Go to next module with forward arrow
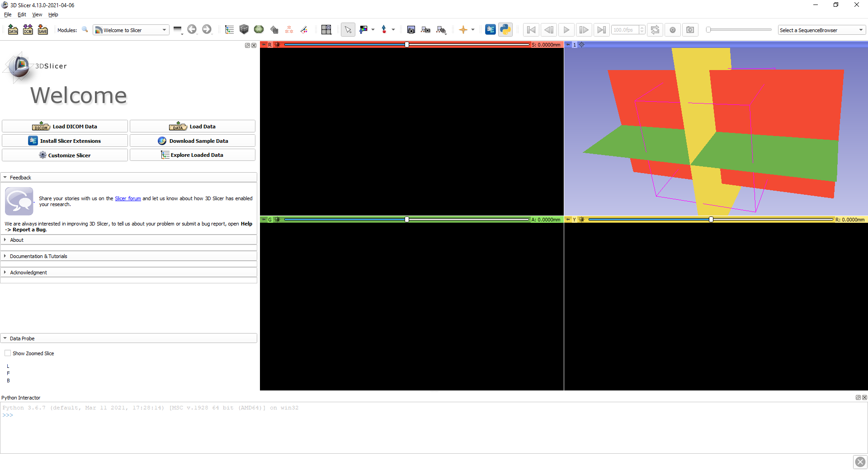This screenshot has width=868, height=470. click(207, 29)
